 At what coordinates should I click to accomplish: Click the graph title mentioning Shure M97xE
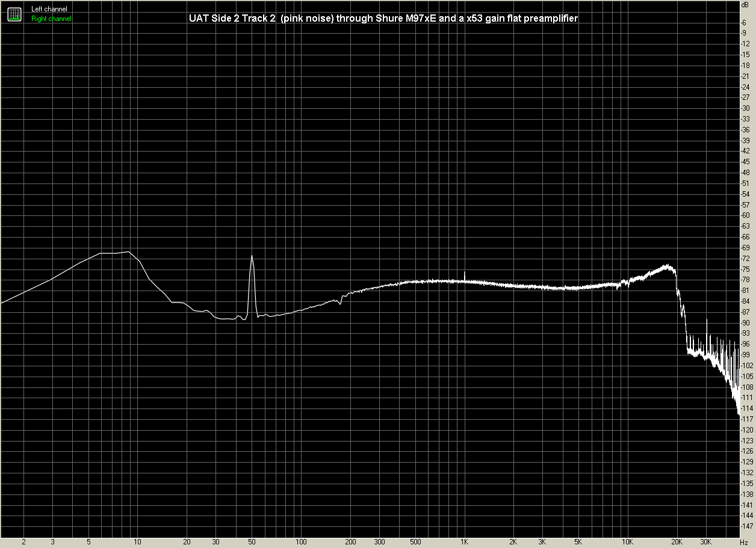(383, 19)
